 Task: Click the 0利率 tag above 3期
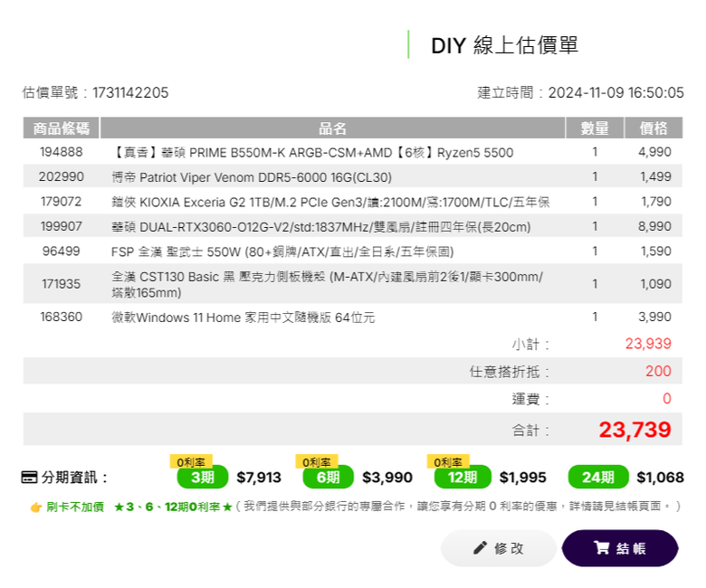point(191,462)
